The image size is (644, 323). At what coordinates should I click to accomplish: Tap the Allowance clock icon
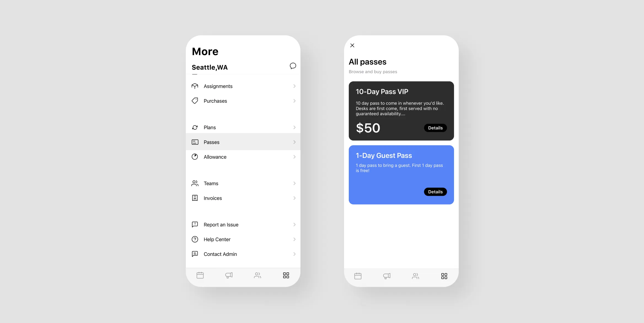tap(195, 157)
